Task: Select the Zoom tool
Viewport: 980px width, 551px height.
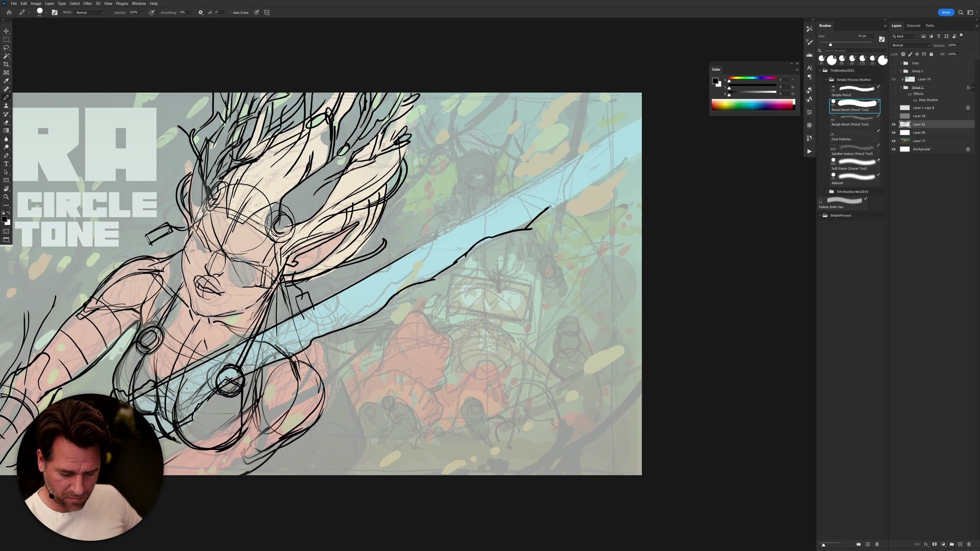Action: point(6,197)
